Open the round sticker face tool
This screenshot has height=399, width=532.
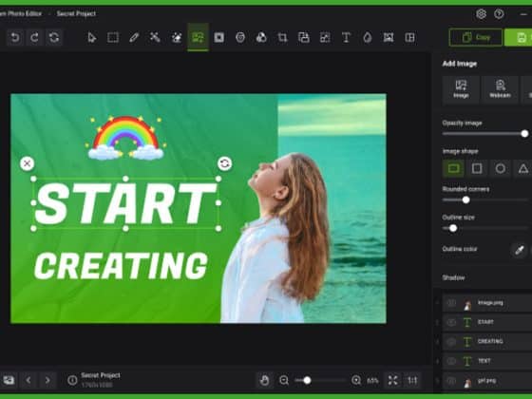click(240, 37)
